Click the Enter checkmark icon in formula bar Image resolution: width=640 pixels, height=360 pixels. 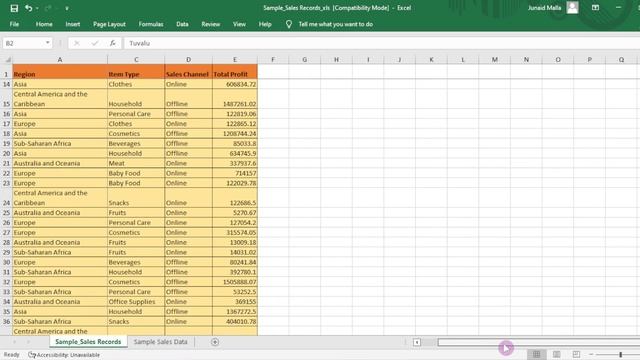[x=95, y=43]
